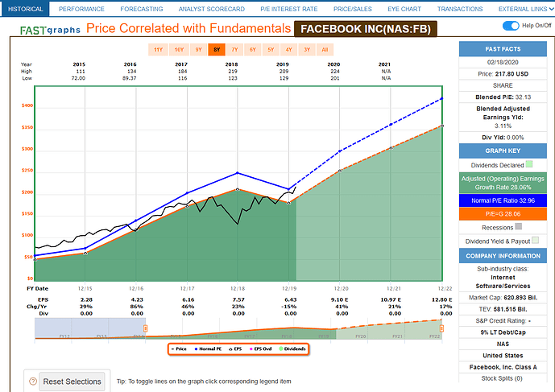This screenshot has height=392, width=555.
Task: Open the Eye Chart tab
Action: tap(404, 9)
